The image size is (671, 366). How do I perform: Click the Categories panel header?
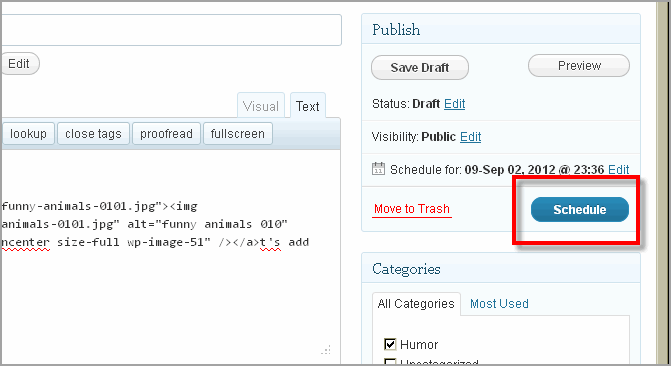(x=501, y=268)
